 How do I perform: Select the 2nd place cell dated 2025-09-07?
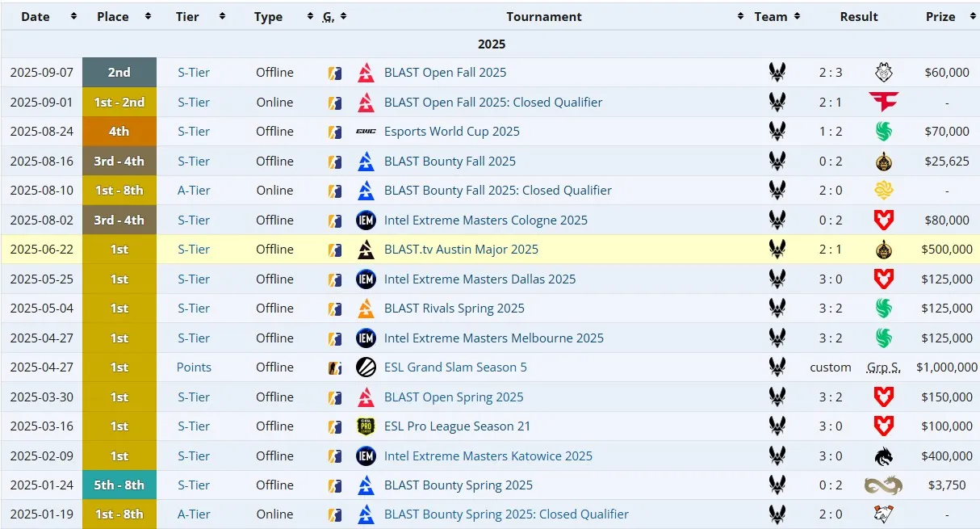pos(119,73)
